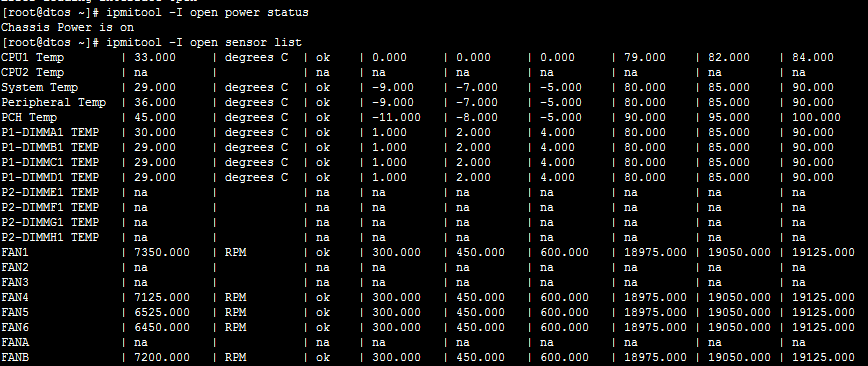The width and height of the screenshot is (868, 366).
Task: Click the 7350.000 RPM reading for FAN1
Action: 162,252
